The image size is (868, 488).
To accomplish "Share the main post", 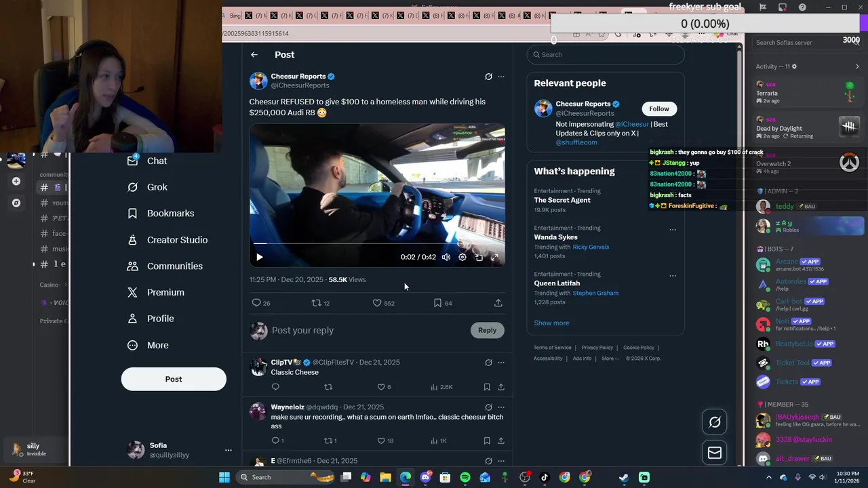I will pyautogui.click(x=498, y=303).
